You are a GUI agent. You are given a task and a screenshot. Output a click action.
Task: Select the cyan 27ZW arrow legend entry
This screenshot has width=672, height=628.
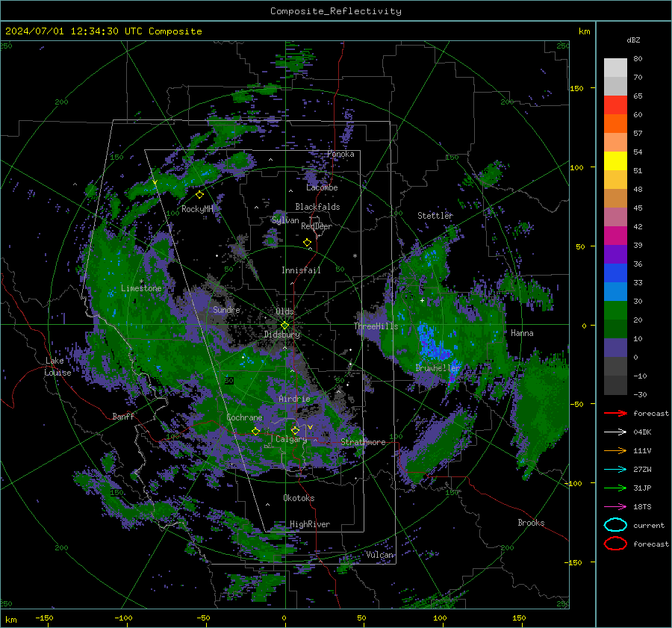615,470
